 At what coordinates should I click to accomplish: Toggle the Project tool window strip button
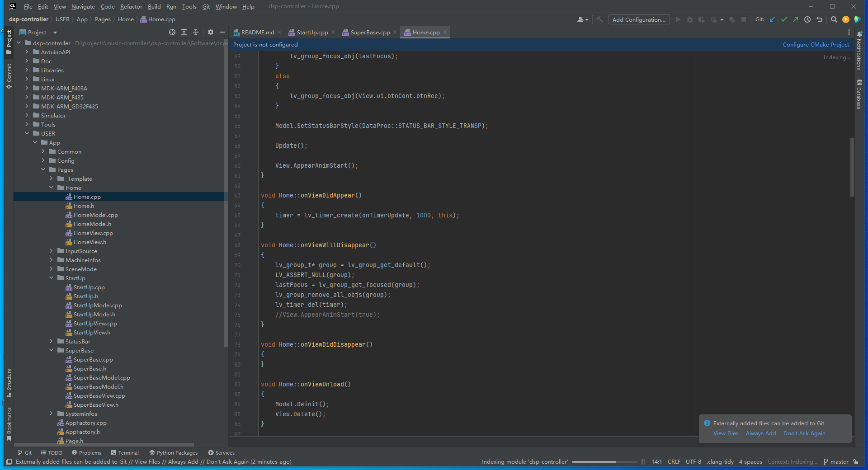coord(9,42)
